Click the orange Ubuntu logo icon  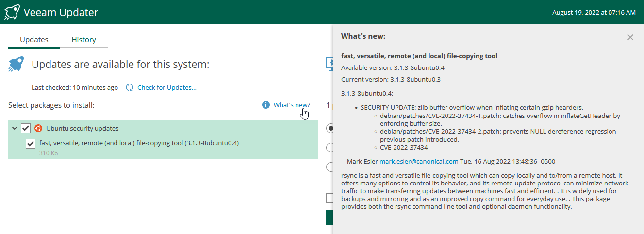[38, 128]
